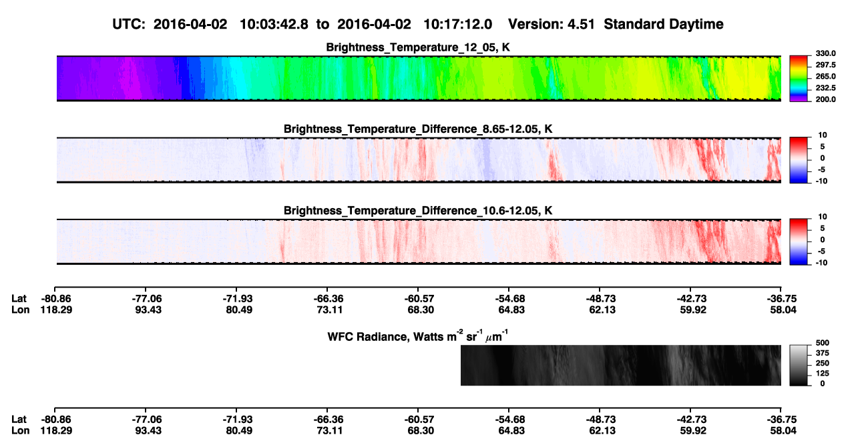Select the title 'Brightness_Temperature_12_05, K'
Image resolution: width=868 pixels, height=445 pixels.
(419, 47)
